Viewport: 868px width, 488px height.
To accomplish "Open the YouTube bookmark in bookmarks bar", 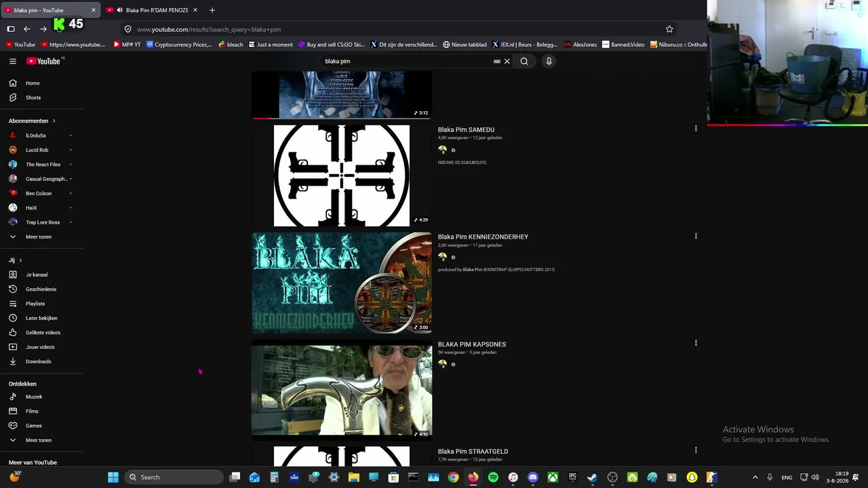I will click(x=20, y=45).
